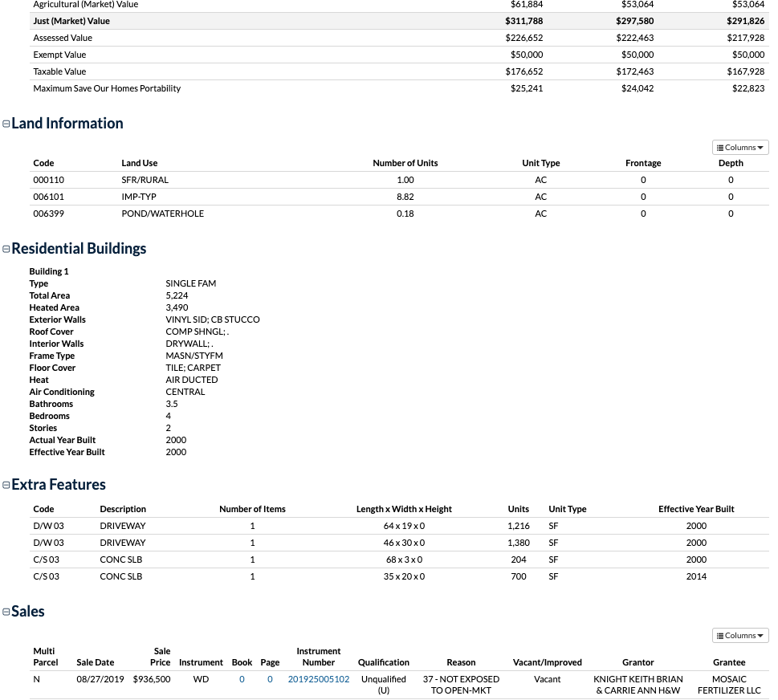The image size is (778, 700).
Task: Open instrument number 201925005102 link
Action: [319, 679]
